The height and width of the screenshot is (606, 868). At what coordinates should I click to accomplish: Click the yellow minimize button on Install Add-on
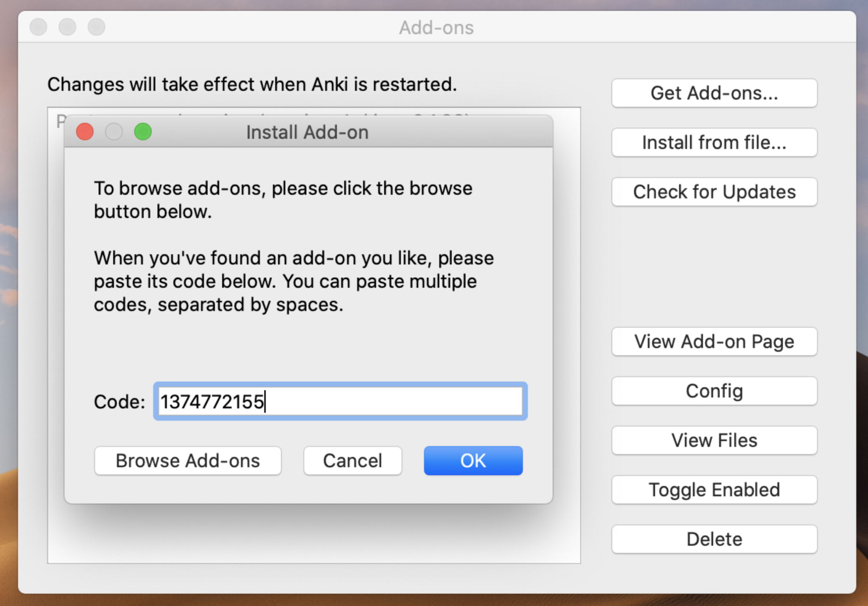pos(114,131)
